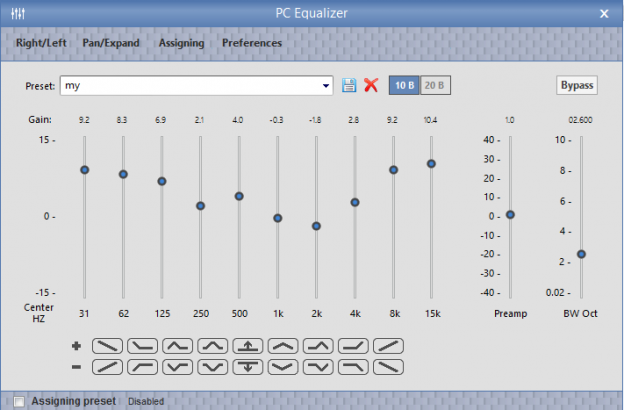Switch to 10 B band mode
Image resolution: width=624 pixels, height=410 pixels.
coord(403,86)
